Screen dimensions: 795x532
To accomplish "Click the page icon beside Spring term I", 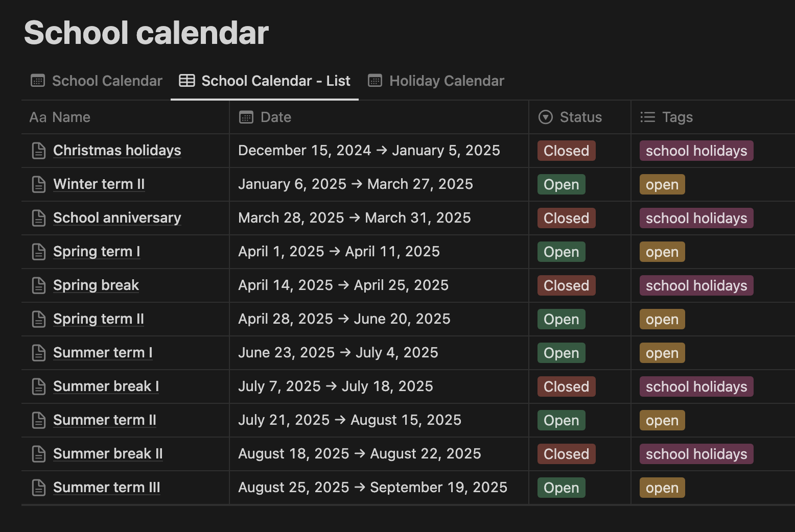I will 39,252.
